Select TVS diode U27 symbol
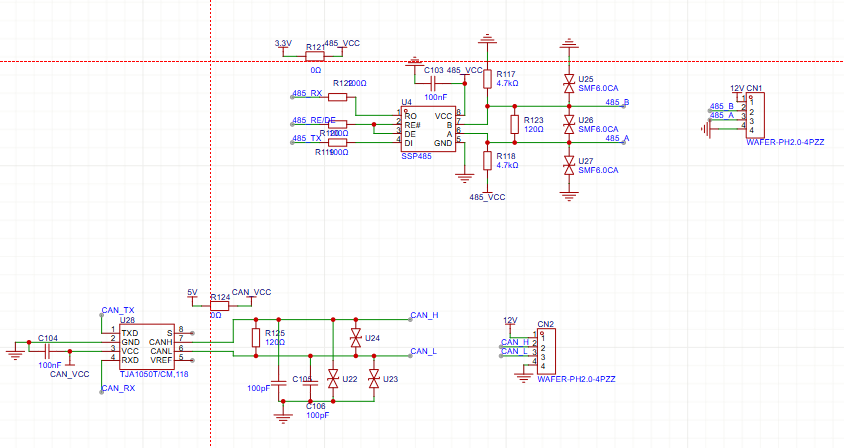This screenshot has height=448, width=844. [x=569, y=165]
